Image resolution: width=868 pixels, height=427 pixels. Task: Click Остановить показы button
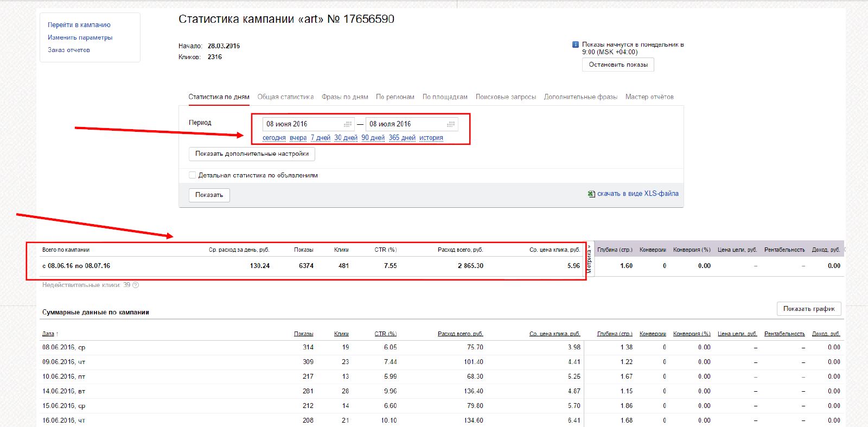[618, 65]
